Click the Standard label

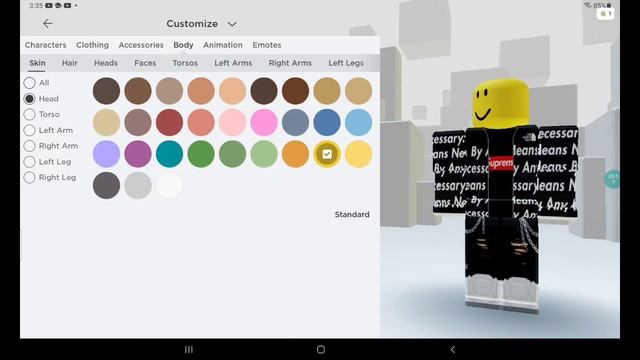tap(352, 214)
